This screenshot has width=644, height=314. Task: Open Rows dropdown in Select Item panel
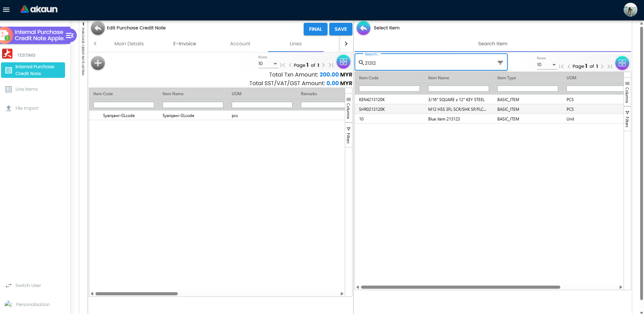pos(547,65)
